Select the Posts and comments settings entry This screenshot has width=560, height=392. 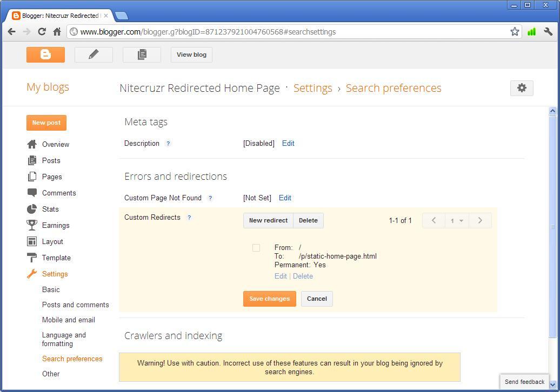point(75,305)
